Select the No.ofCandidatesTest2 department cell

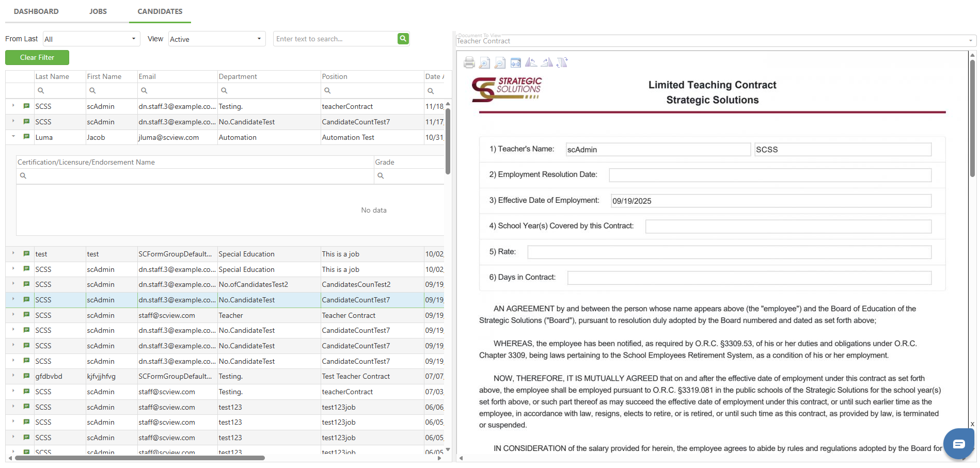(269, 284)
